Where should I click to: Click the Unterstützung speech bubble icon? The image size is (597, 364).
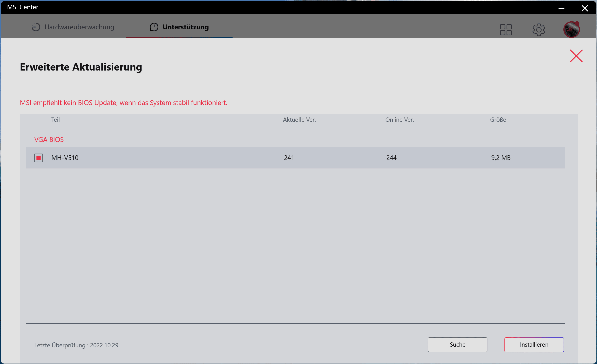click(x=154, y=27)
